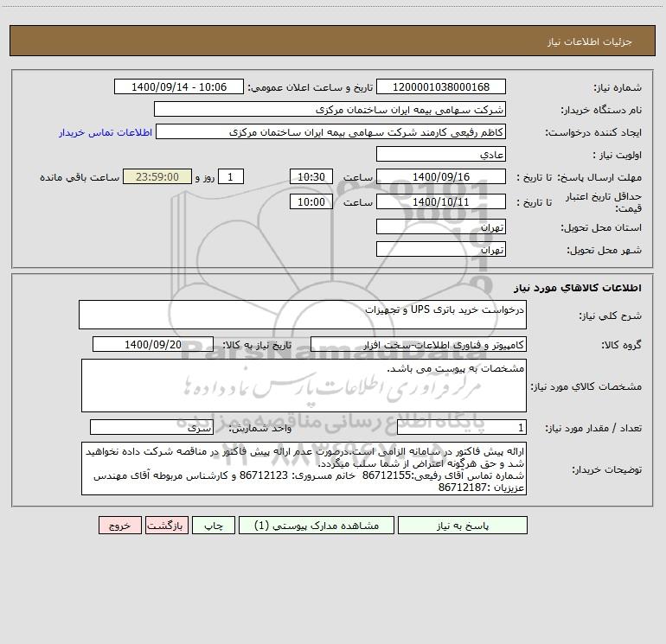Viewport: 666px width, 644px height.
Task: Click the deadline time field 10:30
Action: [311, 177]
